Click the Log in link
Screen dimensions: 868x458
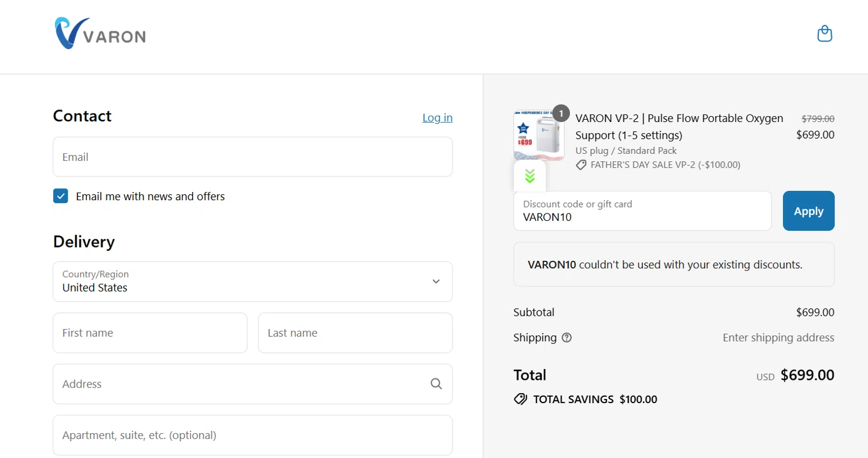(x=437, y=118)
